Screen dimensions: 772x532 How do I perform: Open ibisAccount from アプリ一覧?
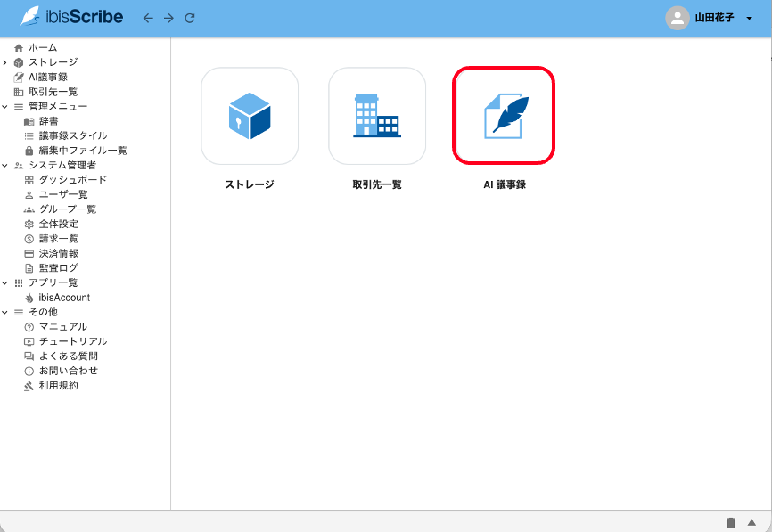tap(63, 298)
